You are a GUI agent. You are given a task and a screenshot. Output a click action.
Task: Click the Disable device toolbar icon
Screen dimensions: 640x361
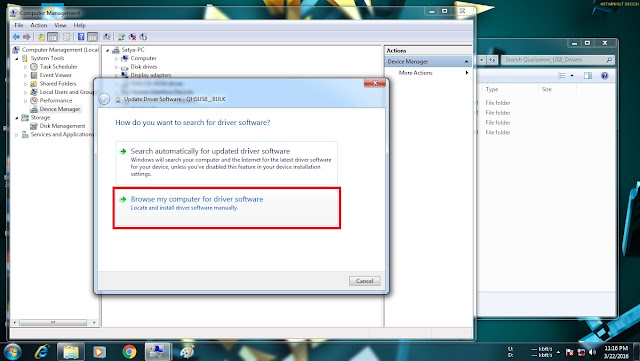(143, 37)
